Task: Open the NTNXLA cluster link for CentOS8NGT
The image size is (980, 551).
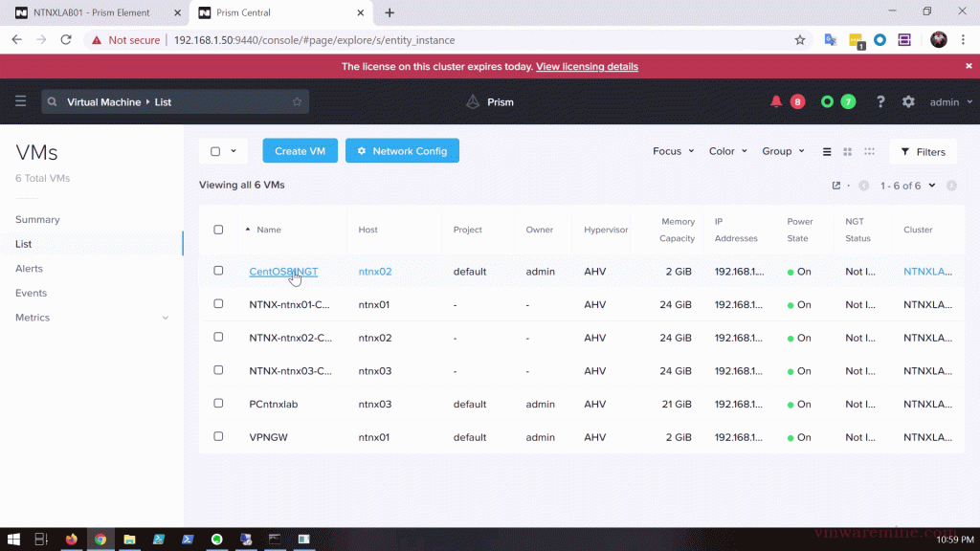Action: (x=927, y=271)
